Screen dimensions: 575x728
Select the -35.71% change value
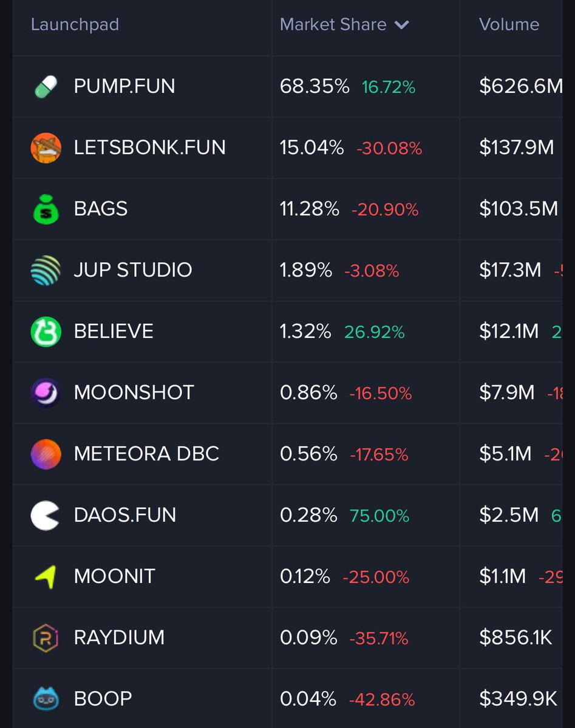(x=379, y=639)
